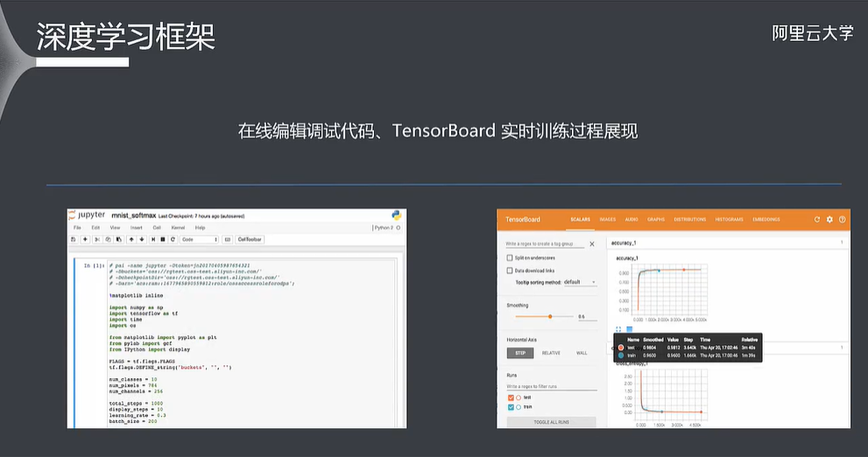Screen dimensions: 868x457
Task: Switch to the HISTOGRAMS tab
Action: coord(729,220)
